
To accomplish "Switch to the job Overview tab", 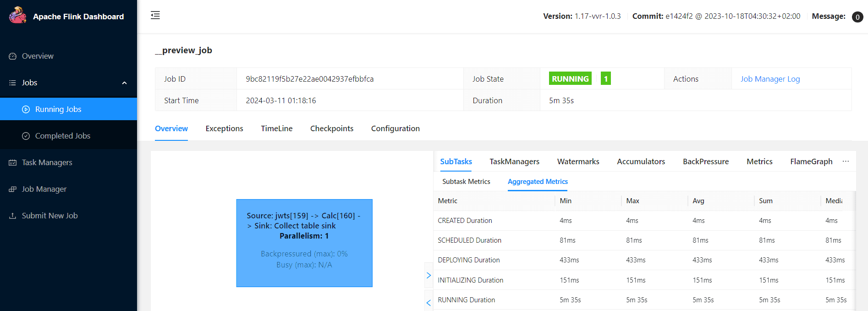I will pos(171,128).
